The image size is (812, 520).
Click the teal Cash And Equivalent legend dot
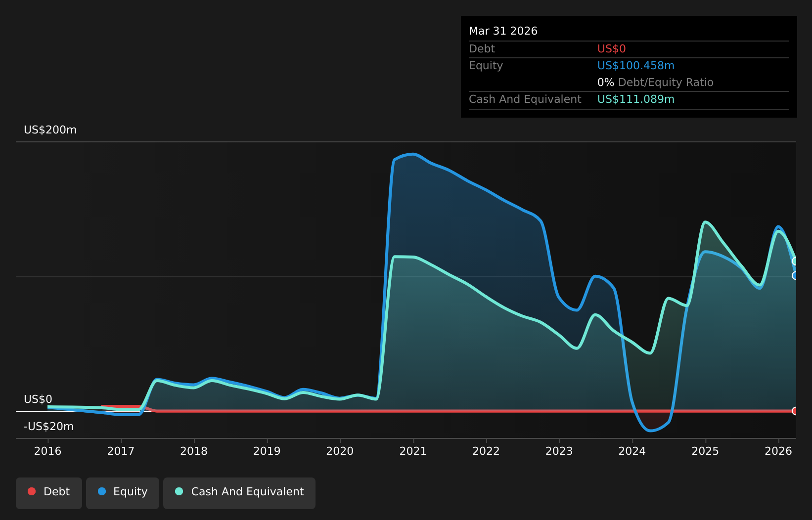click(x=179, y=491)
